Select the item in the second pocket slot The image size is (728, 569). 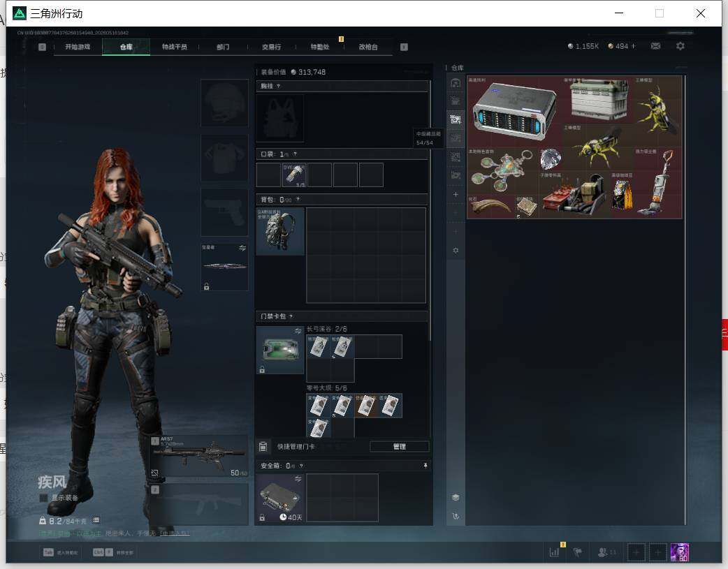(x=294, y=175)
